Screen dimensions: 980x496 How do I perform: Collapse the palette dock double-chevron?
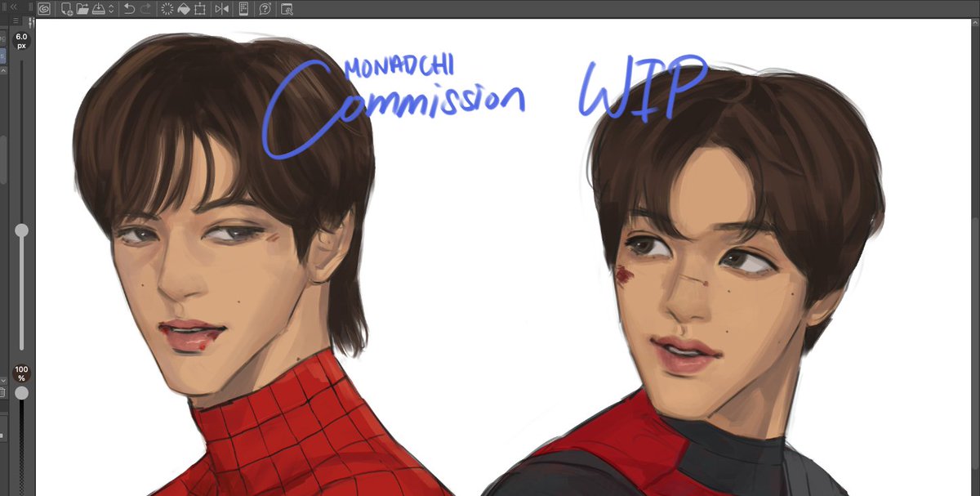tap(14, 7)
